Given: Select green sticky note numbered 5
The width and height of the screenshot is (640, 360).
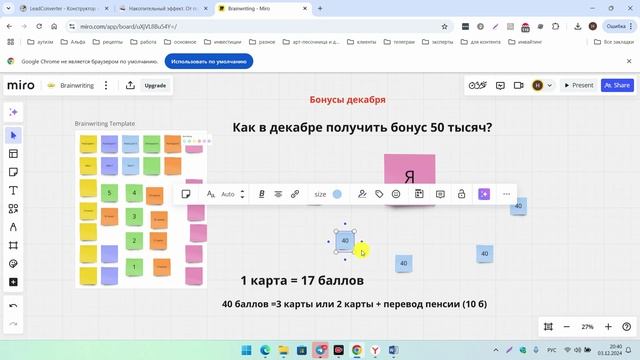Looking at the screenshot, I should coord(109,193).
